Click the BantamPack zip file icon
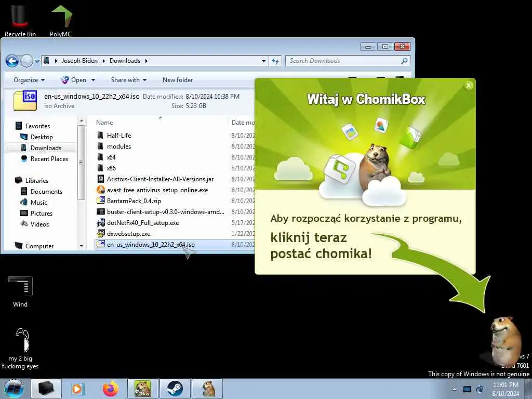The image size is (532, 399). tap(100, 201)
